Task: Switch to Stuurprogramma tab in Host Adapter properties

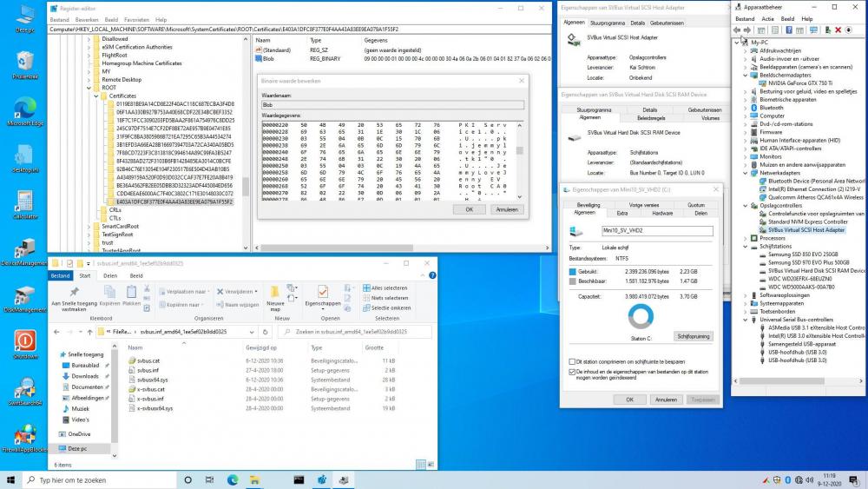Action: [608, 23]
